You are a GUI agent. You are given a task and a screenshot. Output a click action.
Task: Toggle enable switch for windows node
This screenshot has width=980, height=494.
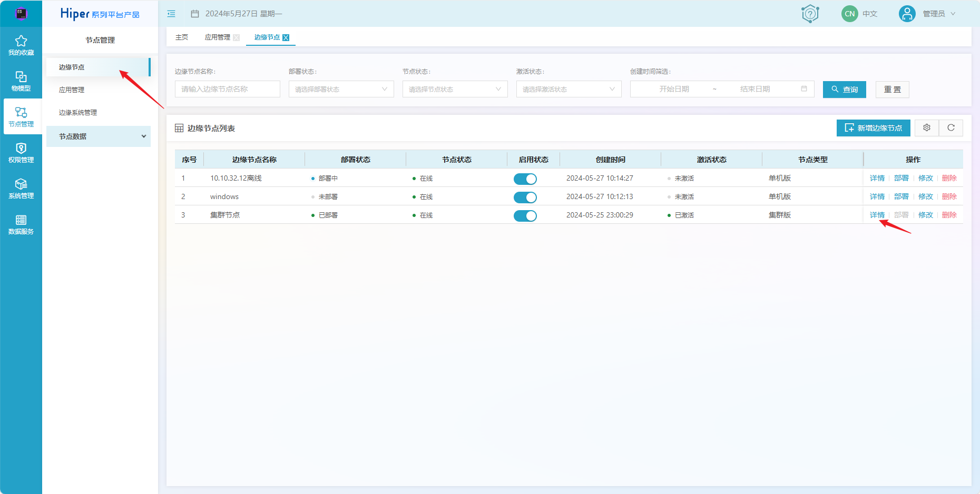[x=525, y=197]
